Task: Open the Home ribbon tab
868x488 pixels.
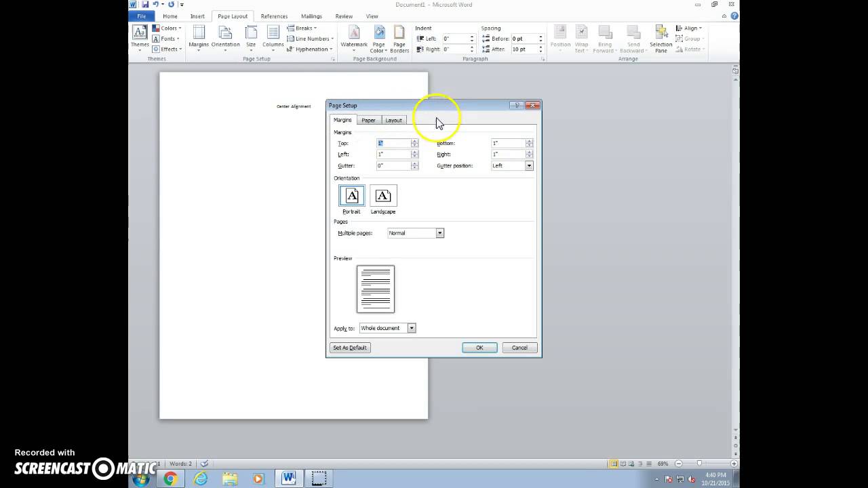Action: pyautogui.click(x=170, y=16)
